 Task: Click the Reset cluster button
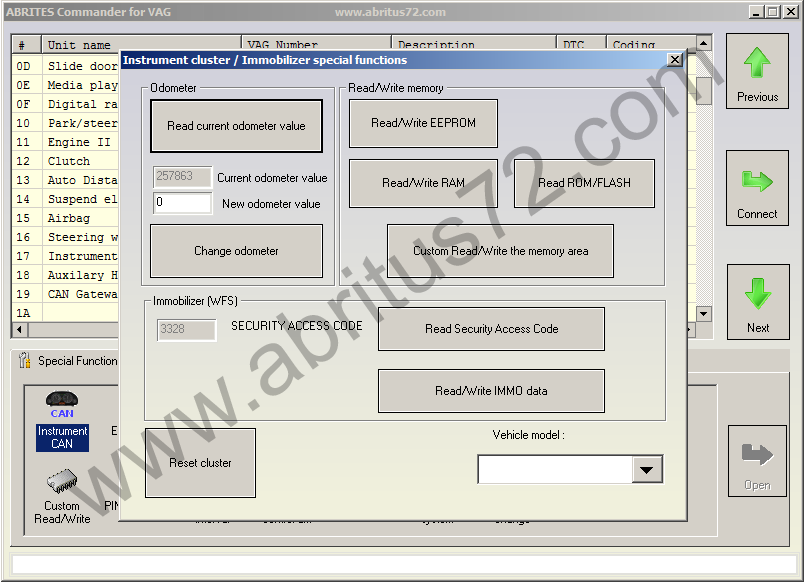tap(200, 463)
